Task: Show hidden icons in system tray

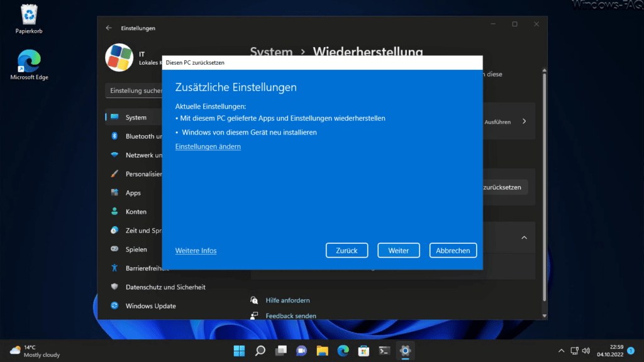Action: point(561,351)
